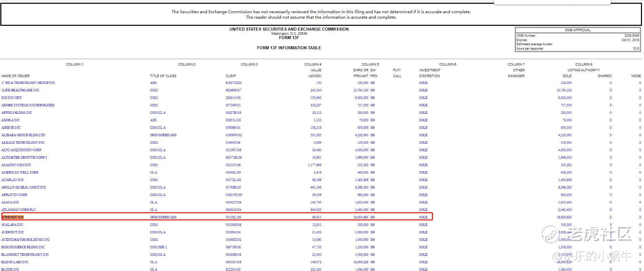Select the APPLOVIN CORP issuer name

pos(14,195)
